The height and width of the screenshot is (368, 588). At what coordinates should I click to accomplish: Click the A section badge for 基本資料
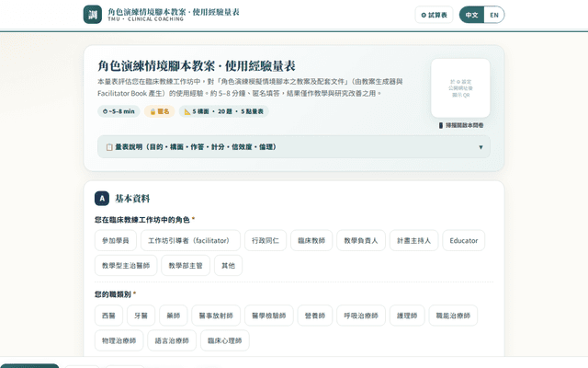pyautogui.click(x=102, y=199)
